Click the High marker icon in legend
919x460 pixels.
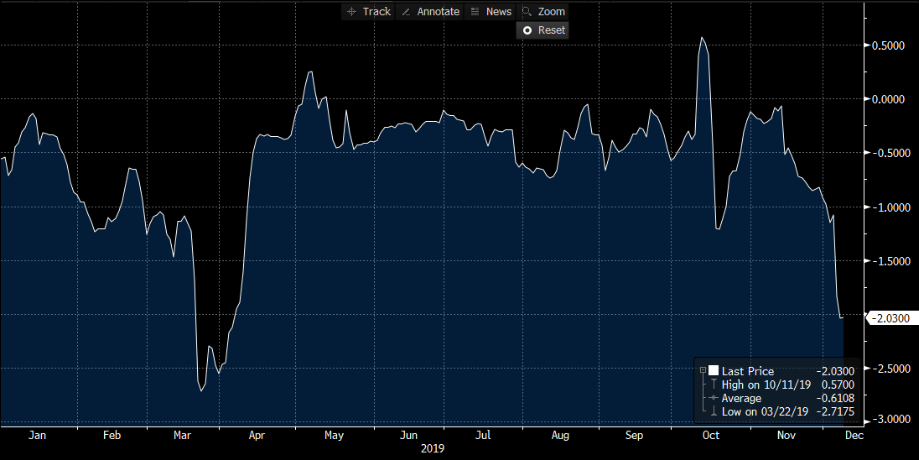pos(713,384)
